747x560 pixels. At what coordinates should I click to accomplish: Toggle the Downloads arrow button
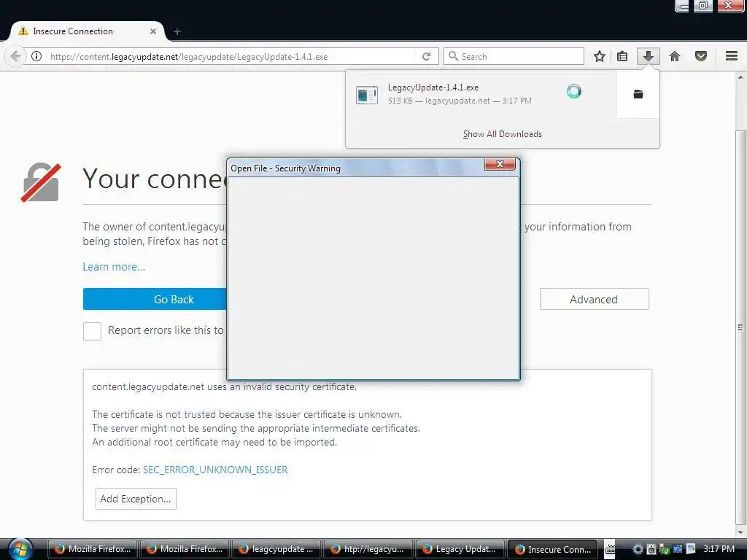(x=648, y=56)
